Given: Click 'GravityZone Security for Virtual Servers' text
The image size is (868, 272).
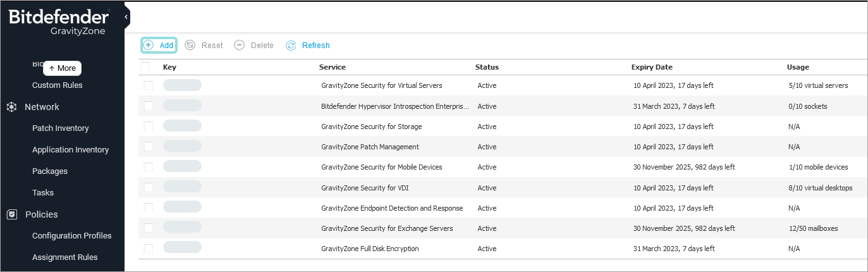Looking at the screenshot, I should click(x=382, y=85).
